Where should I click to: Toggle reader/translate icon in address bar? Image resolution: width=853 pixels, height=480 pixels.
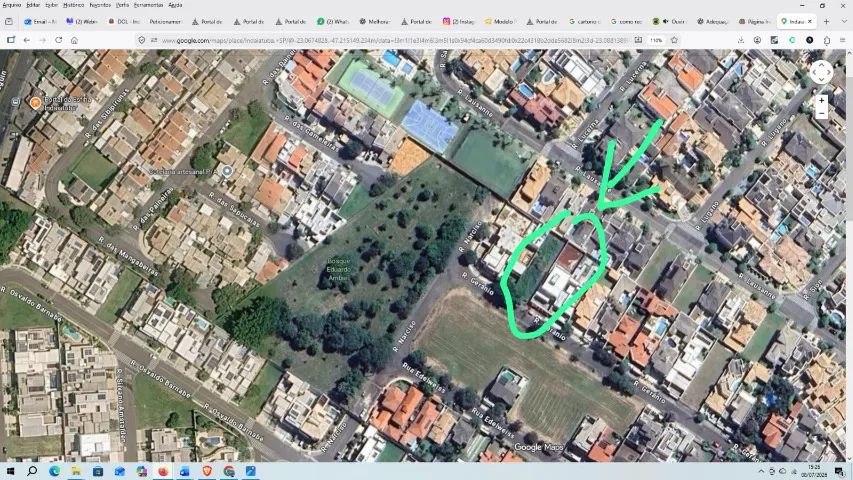[x=638, y=40]
